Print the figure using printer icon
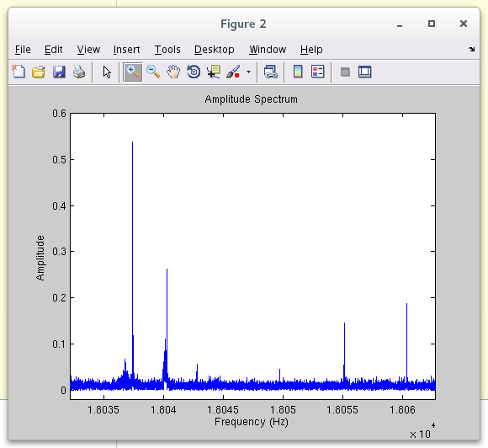The image size is (488, 448). (79, 72)
